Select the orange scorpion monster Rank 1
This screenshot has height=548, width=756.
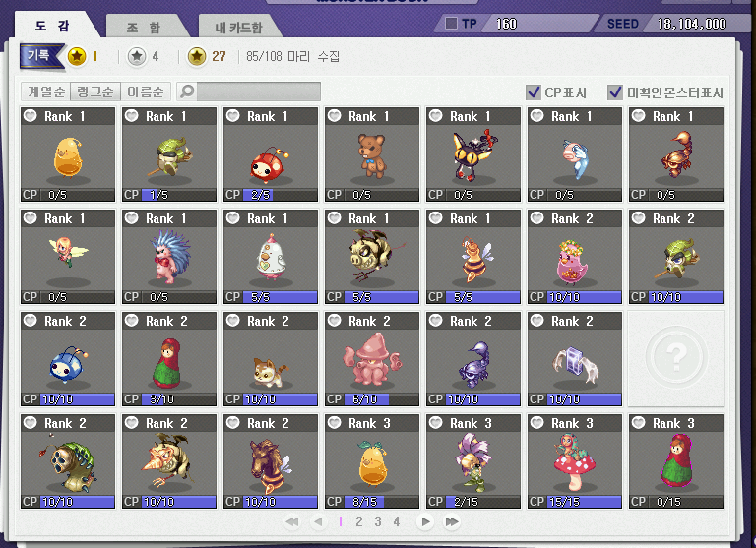click(676, 154)
